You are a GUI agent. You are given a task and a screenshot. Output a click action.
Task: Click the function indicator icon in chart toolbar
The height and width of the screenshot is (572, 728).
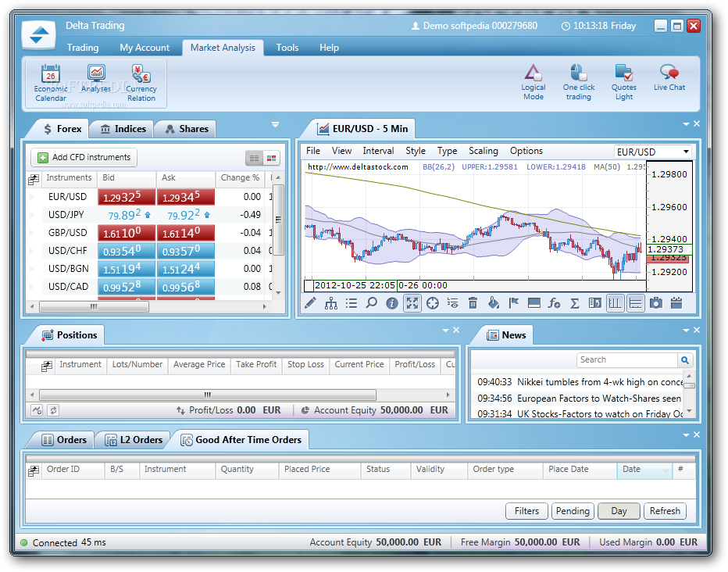coord(554,303)
